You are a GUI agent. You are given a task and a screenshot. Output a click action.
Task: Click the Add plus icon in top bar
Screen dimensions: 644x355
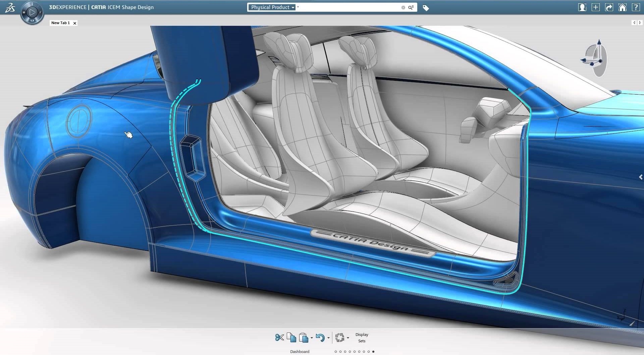[x=595, y=7]
